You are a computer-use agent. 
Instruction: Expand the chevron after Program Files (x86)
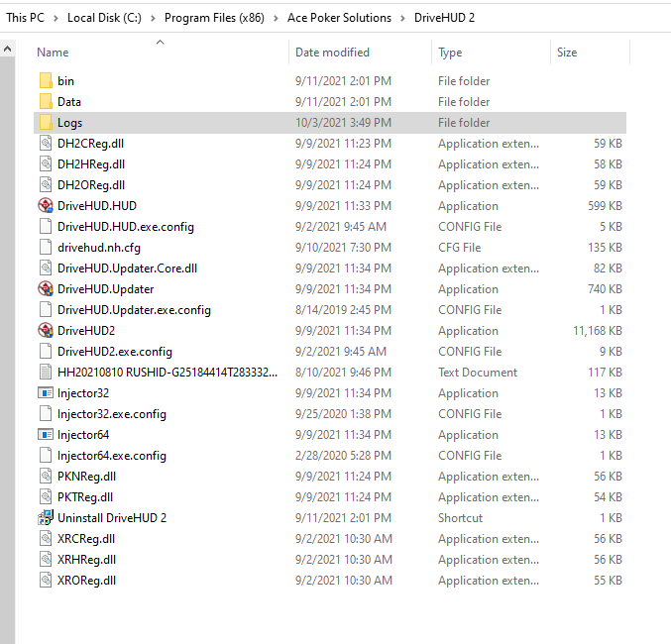[x=276, y=18]
